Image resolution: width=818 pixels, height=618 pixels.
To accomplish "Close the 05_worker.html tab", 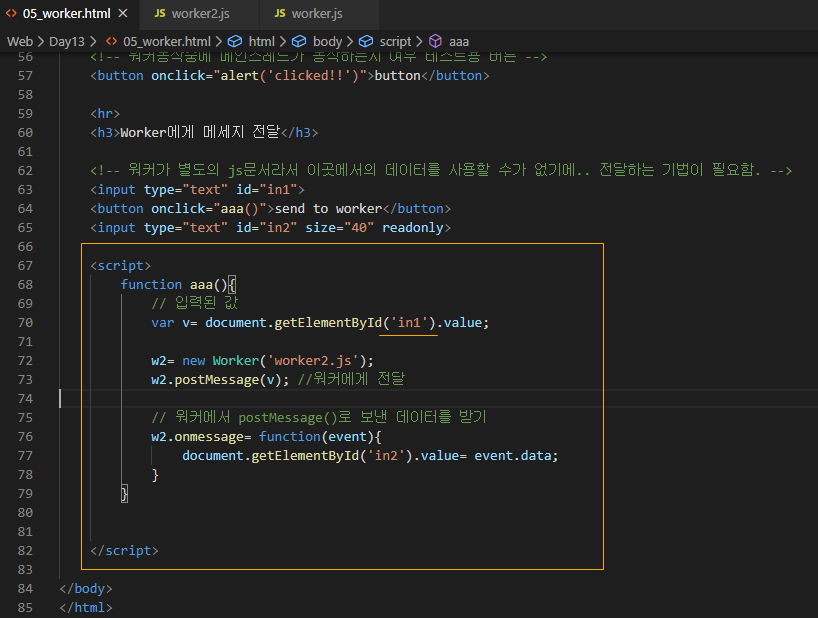I will click(x=123, y=14).
